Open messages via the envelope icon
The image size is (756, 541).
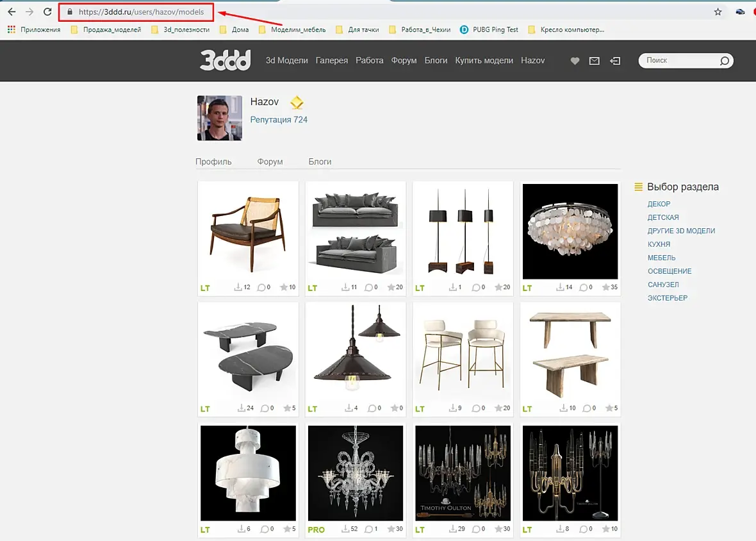[x=595, y=61]
